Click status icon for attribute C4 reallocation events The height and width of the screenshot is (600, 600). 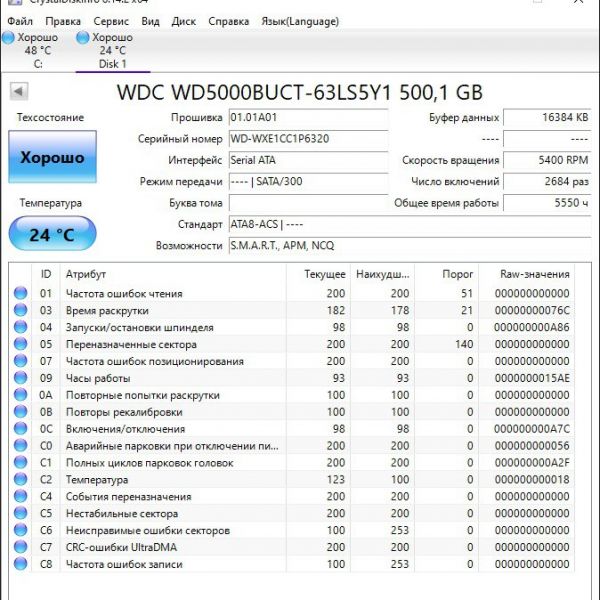coord(21,496)
